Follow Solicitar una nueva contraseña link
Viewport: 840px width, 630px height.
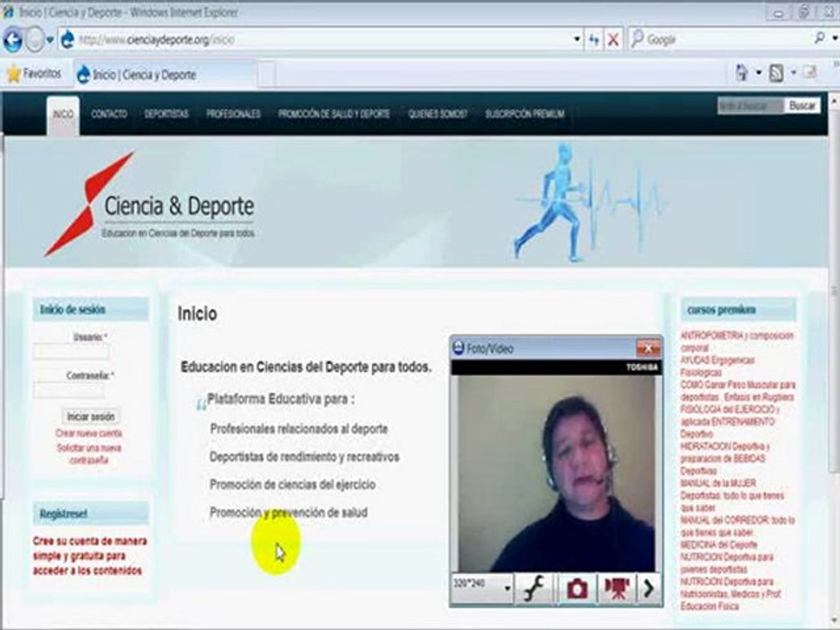[x=89, y=454]
